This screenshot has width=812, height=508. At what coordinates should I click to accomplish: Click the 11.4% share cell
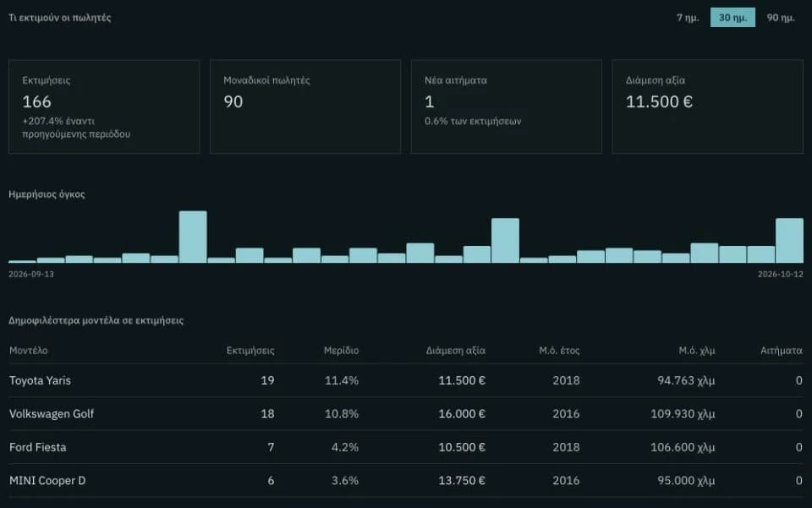click(342, 380)
